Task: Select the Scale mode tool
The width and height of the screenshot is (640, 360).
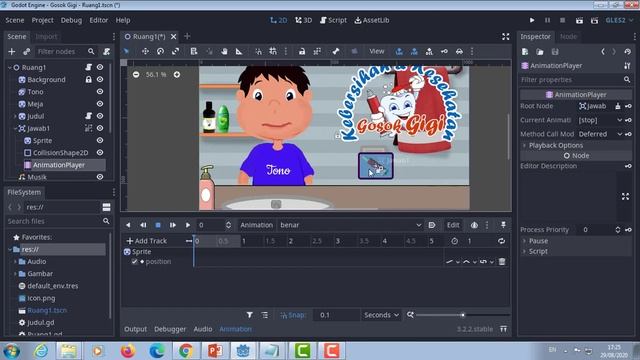Action: click(x=176, y=51)
